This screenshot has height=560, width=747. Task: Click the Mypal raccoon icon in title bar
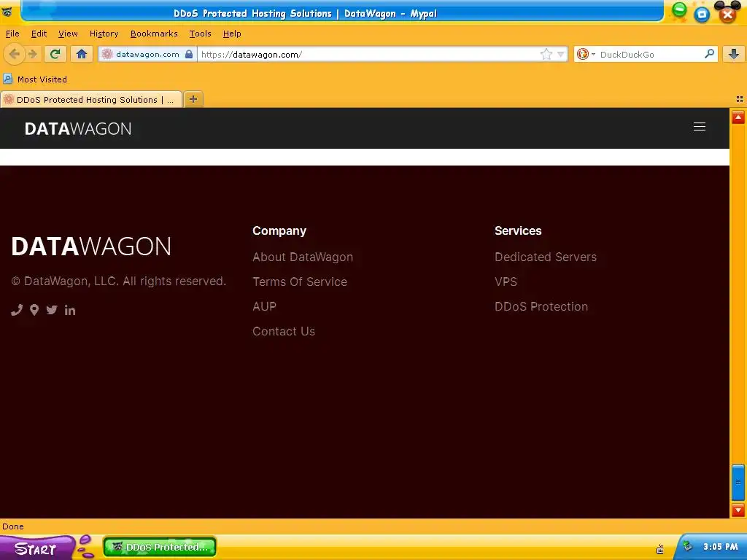pos(7,11)
